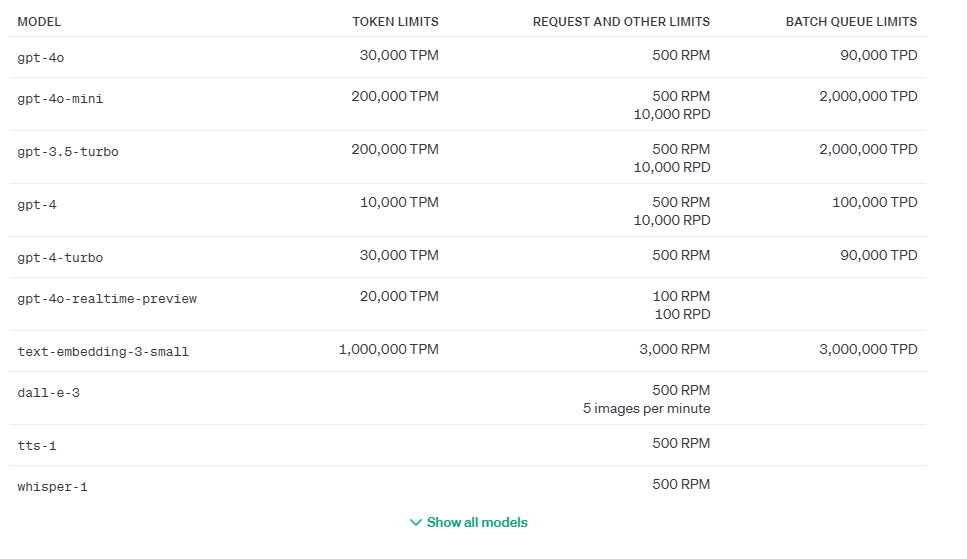Select the tts-1 model name
The width and height of the screenshot is (967, 559).
pyautogui.click(x=37, y=446)
